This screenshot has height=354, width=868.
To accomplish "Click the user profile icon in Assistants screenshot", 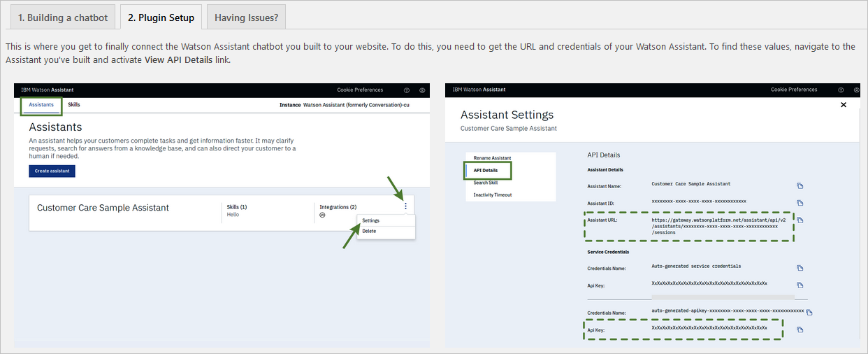I will tap(422, 90).
